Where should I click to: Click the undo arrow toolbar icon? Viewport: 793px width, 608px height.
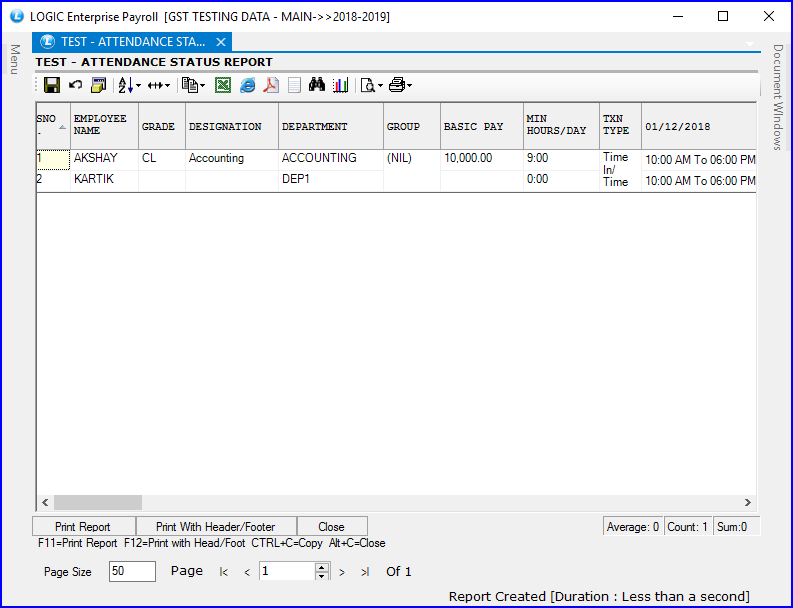[75, 85]
